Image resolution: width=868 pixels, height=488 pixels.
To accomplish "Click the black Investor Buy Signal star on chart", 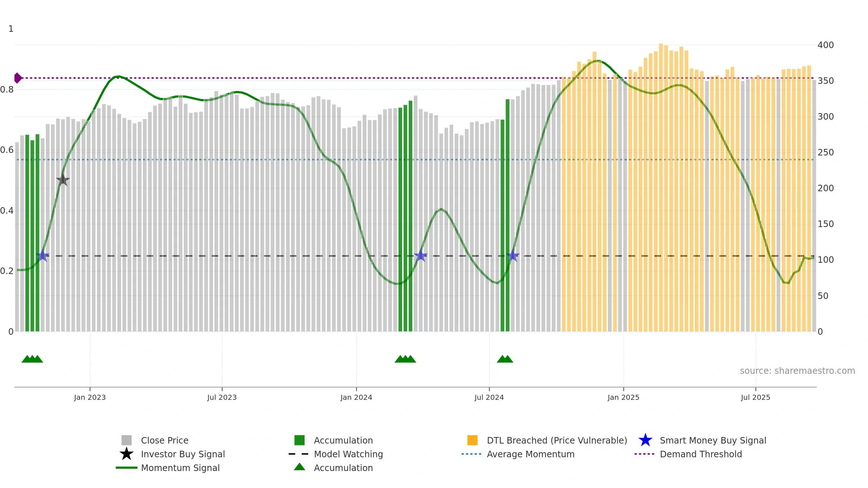I will point(63,180).
